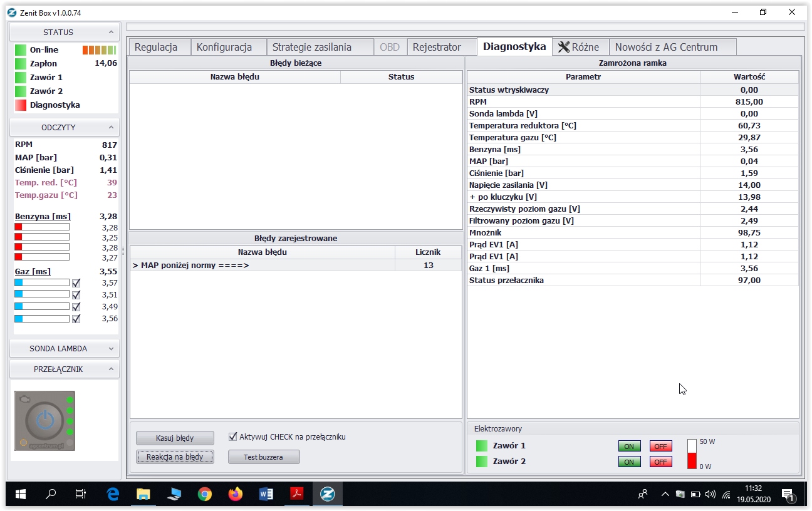The height and width of the screenshot is (511, 812).
Task: Click the People icon in system tray
Action: 643,494
